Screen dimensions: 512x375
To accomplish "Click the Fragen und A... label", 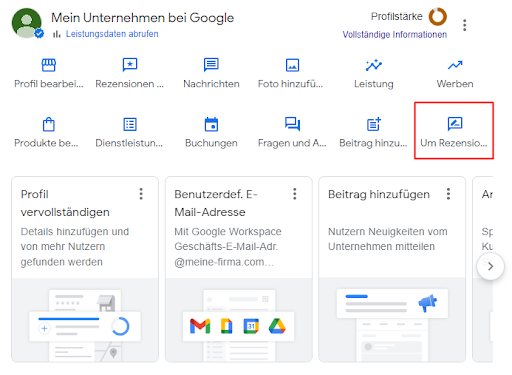I will pos(292,143).
